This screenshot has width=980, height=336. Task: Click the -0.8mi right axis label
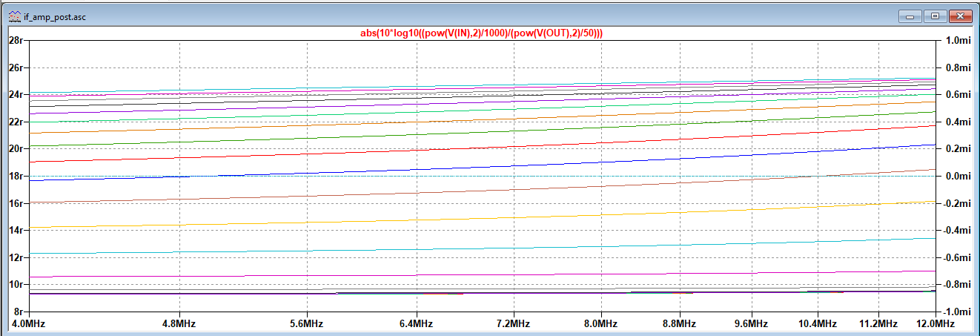click(956, 284)
